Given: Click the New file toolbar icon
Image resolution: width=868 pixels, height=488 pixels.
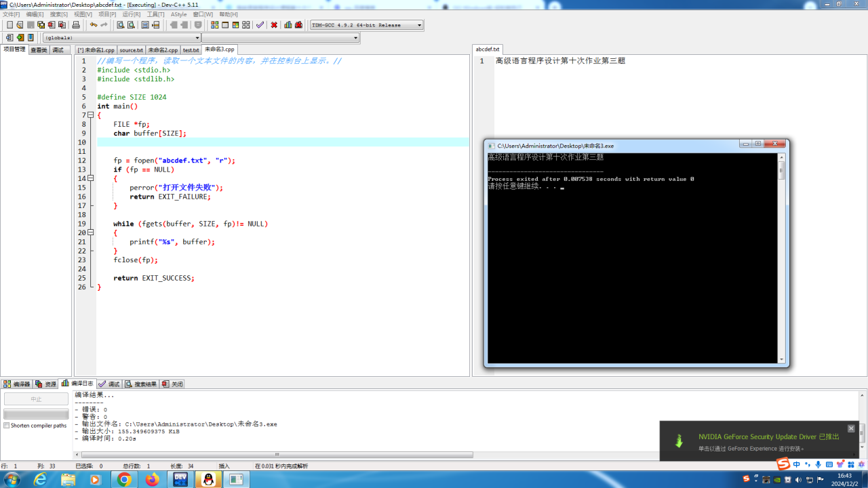Looking at the screenshot, I should click(x=9, y=25).
